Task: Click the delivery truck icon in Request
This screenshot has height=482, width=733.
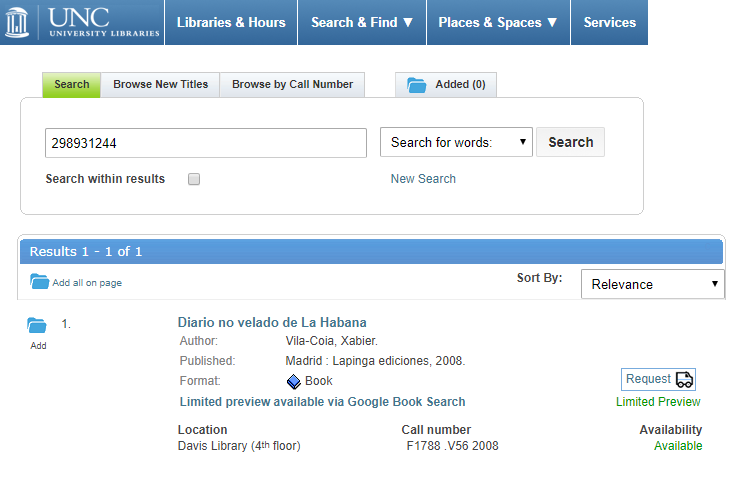Action: coord(684,380)
